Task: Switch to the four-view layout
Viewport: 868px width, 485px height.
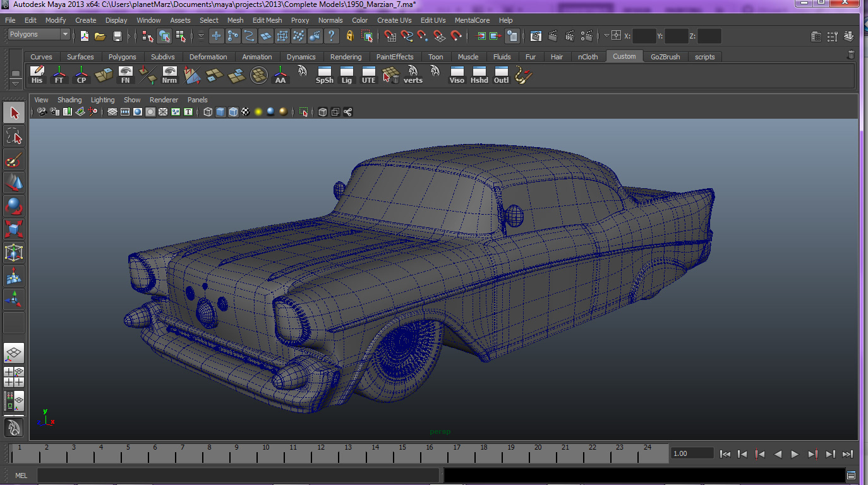Action: coord(14,377)
